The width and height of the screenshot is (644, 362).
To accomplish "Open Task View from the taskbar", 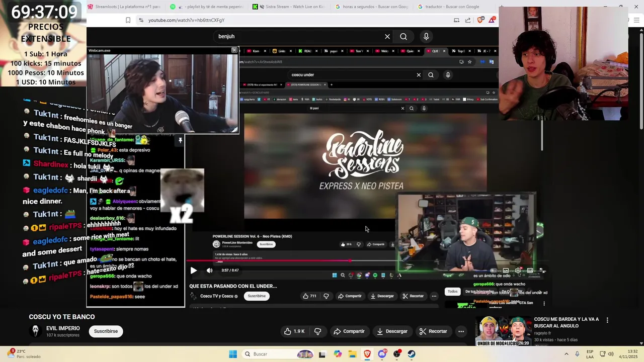I will click(x=322, y=354).
